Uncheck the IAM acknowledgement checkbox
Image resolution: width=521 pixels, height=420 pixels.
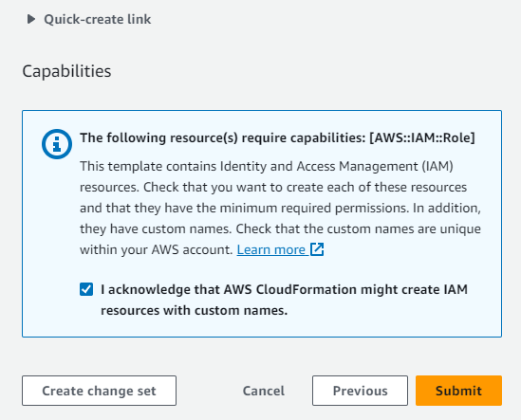(x=86, y=289)
